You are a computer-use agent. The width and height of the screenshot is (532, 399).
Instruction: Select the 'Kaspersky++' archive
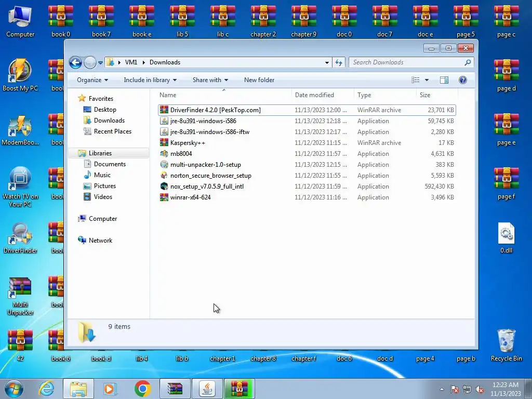[307, 143]
